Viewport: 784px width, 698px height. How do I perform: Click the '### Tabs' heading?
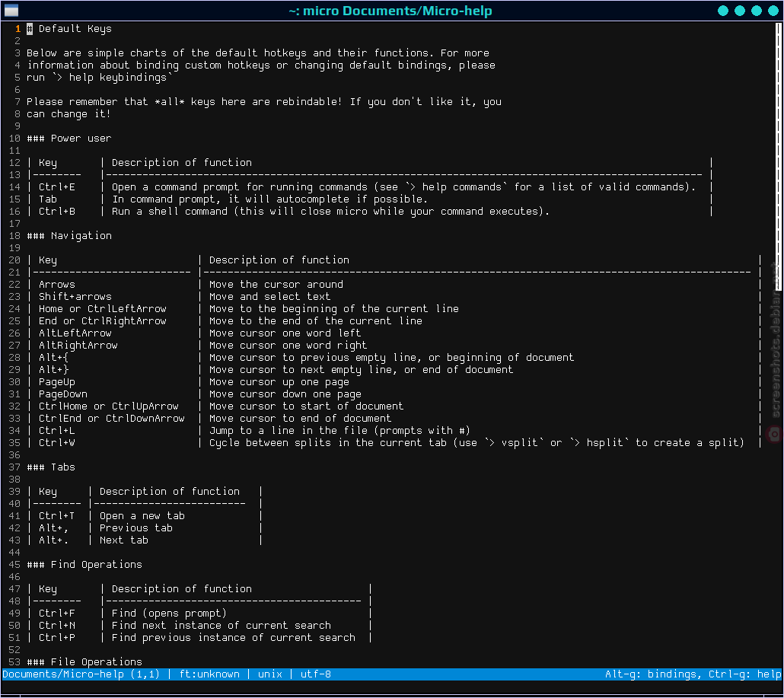tap(51, 467)
